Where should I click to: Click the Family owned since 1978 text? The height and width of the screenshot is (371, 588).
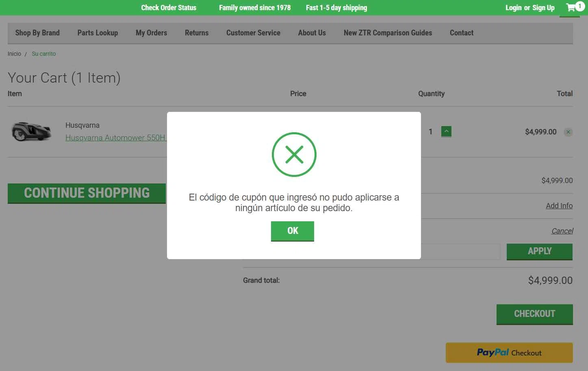point(255,8)
